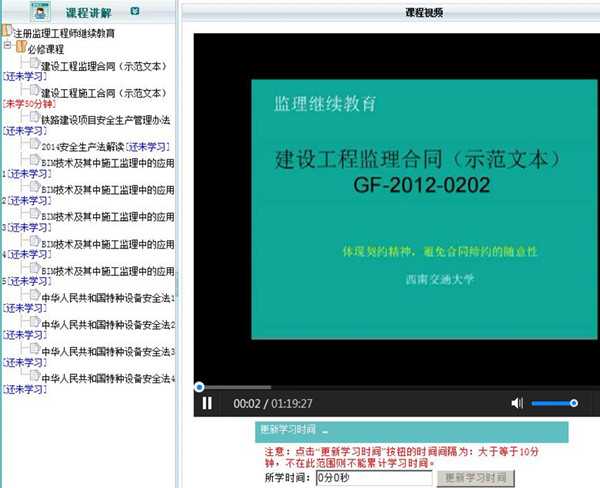
Task: Click the 更新学习时间 teal panel header
Action: (x=412, y=432)
